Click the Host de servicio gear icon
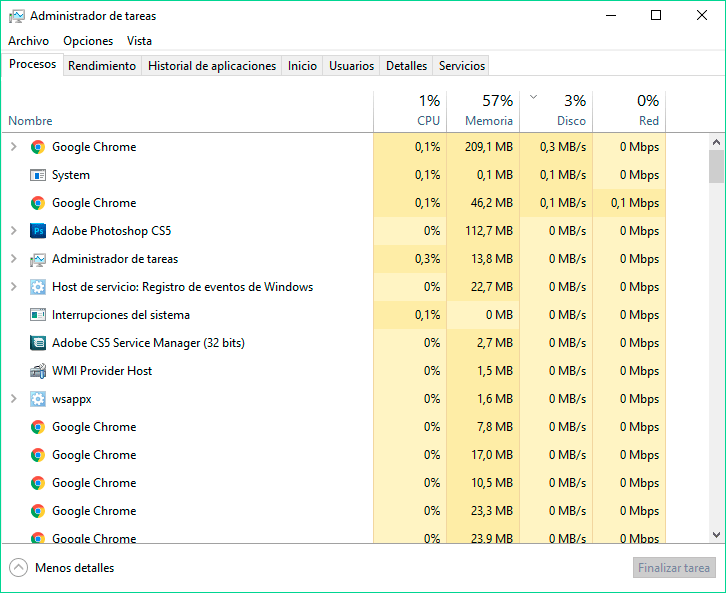The height and width of the screenshot is (593, 726). (38, 287)
